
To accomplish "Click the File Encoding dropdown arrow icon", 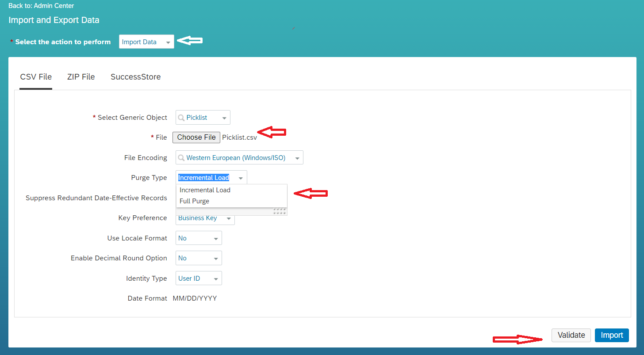I will 296,157.
